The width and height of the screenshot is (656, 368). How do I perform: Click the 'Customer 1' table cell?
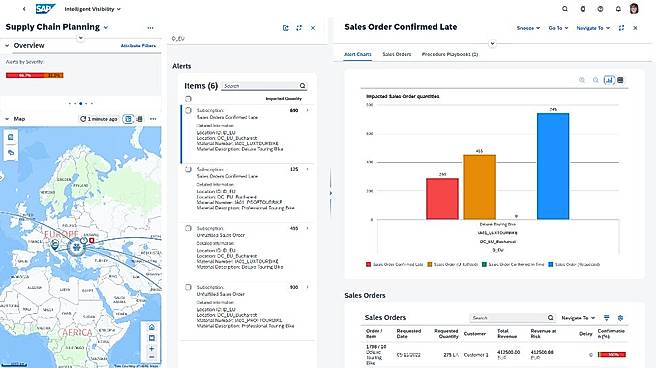coord(476,355)
